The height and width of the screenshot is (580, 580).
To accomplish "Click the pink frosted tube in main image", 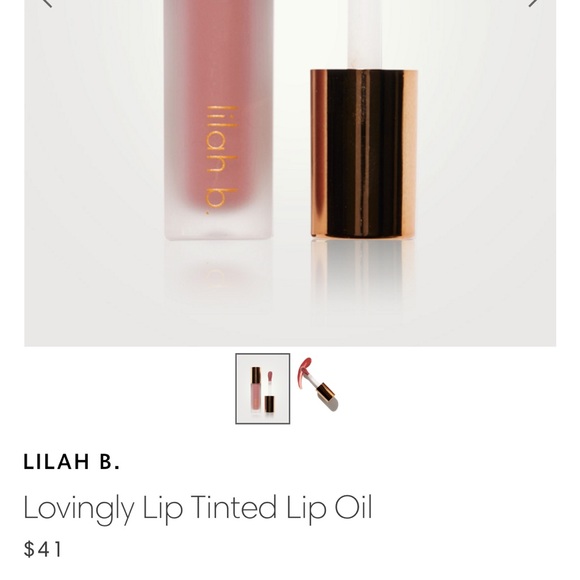I will click(219, 120).
